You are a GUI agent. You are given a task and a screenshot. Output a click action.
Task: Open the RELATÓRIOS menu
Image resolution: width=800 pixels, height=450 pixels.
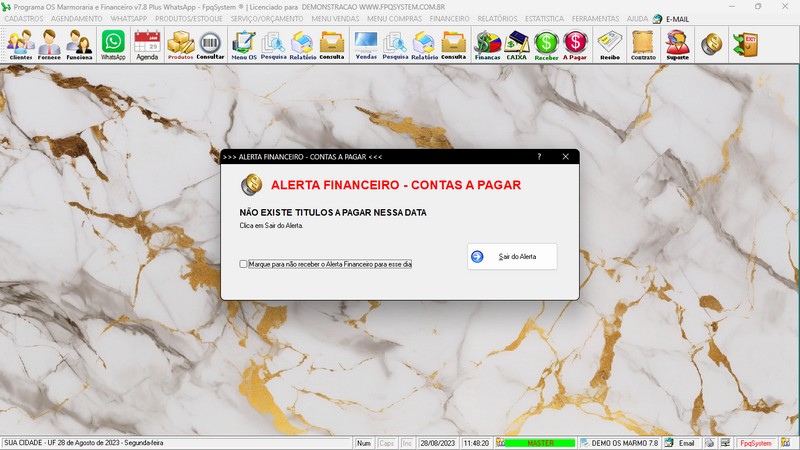[x=497, y=19]
